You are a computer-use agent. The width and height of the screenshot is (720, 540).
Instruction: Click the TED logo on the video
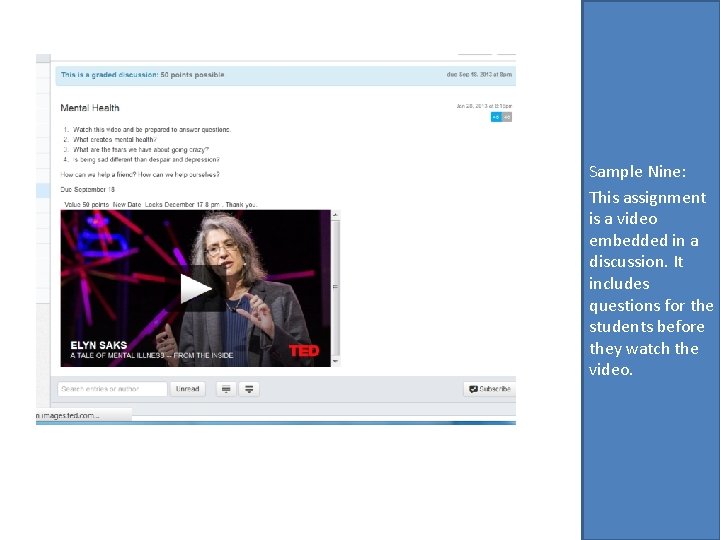pyautogui.click(x=304, y=351)
